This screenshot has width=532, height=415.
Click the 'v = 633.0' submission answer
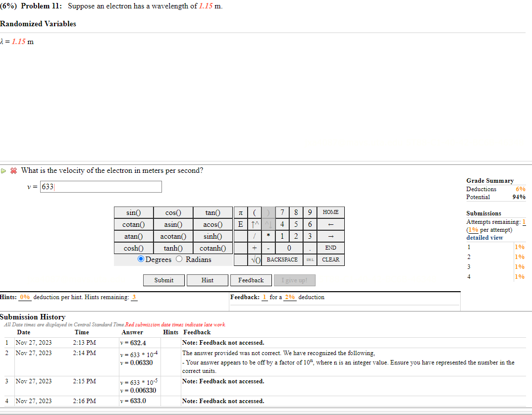coord(133,401)
